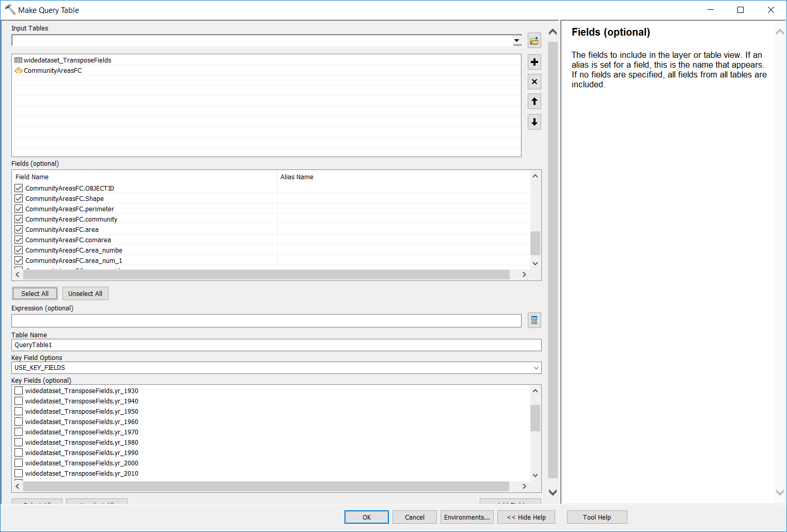This screenshot has width=787, height=532.
Task: Click main dialog panel scroll down arrow
Action: point(553,492)
